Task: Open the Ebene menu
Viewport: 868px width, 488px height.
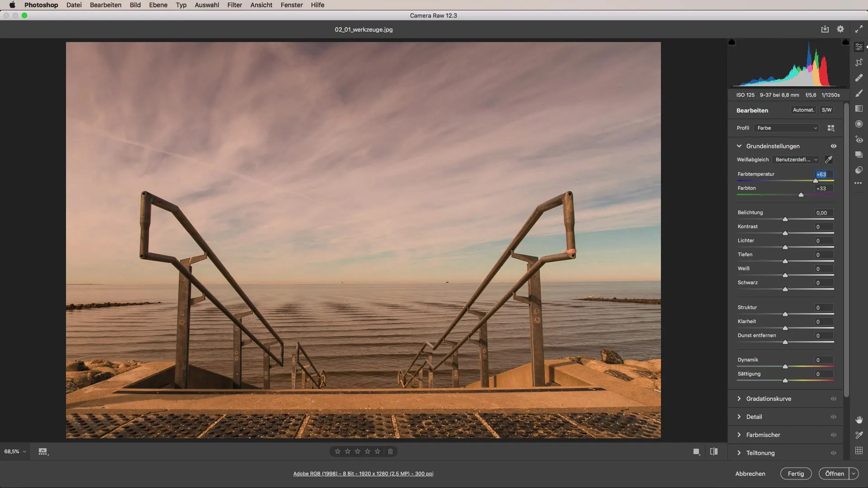Action: (158, 5)
